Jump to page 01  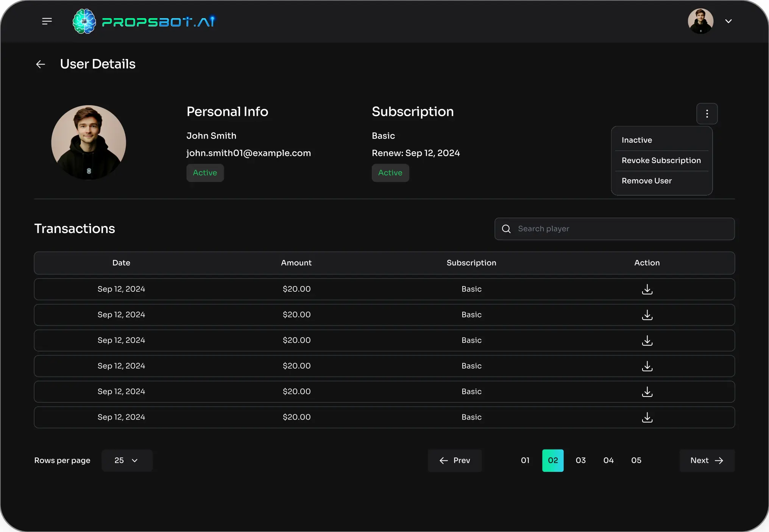tap(525, 460)
